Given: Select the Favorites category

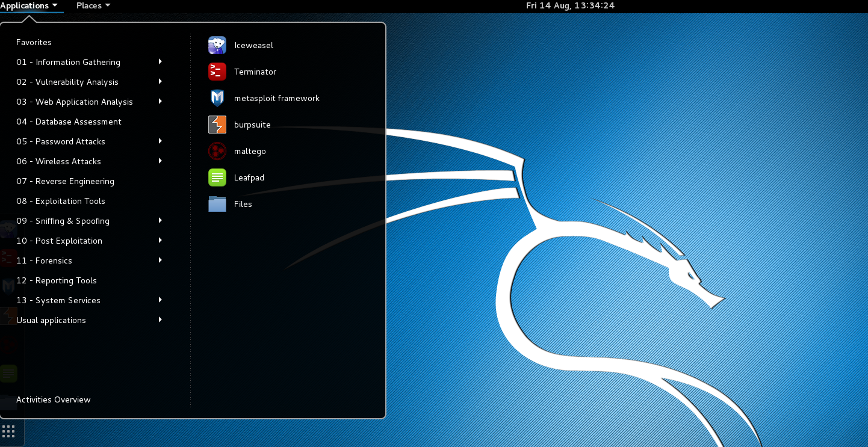Looking at the screenshot, I should pos(34,42).
